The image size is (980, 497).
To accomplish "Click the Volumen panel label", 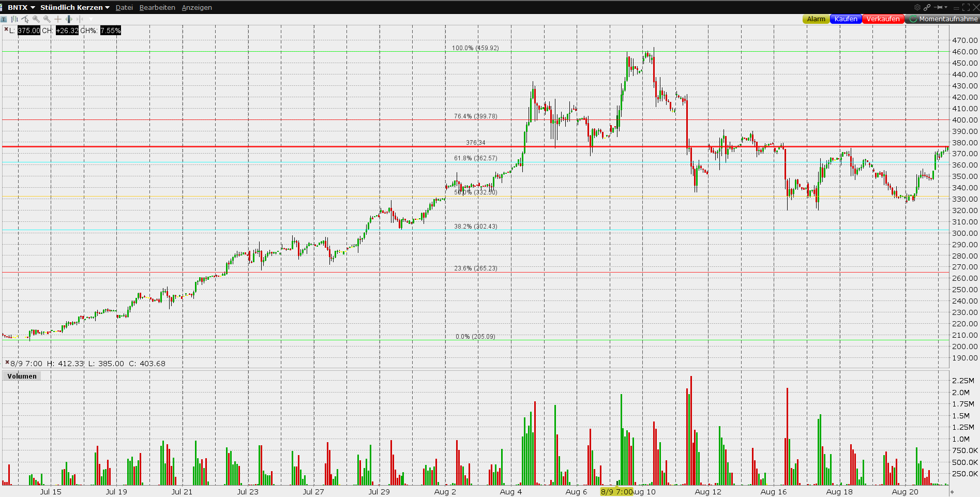I will 22,376.
